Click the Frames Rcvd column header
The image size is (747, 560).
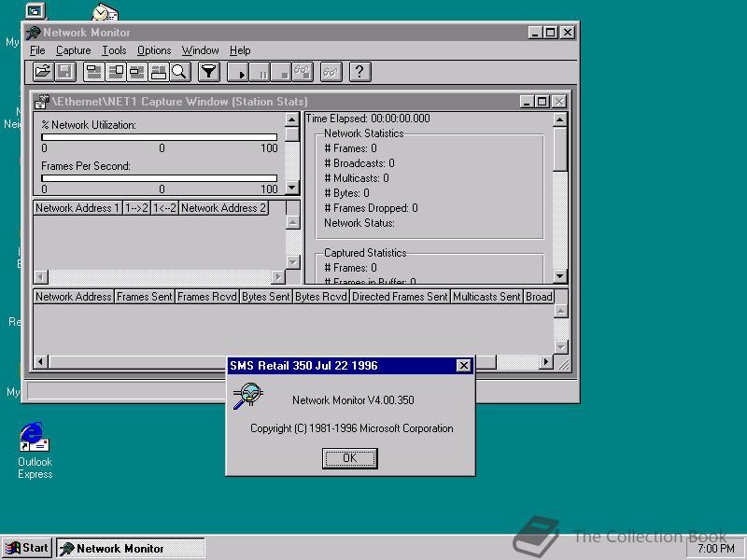[x=206, y=297]
